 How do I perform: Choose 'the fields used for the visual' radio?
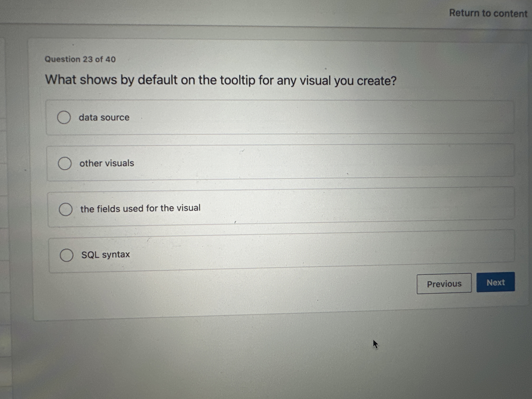click(65, 209)
